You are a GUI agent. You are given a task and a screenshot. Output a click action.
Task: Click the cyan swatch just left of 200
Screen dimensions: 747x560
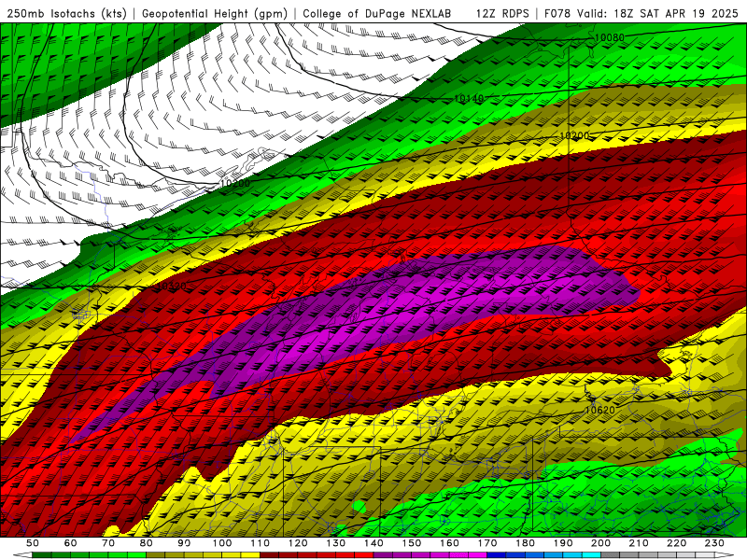coord(591,555)
